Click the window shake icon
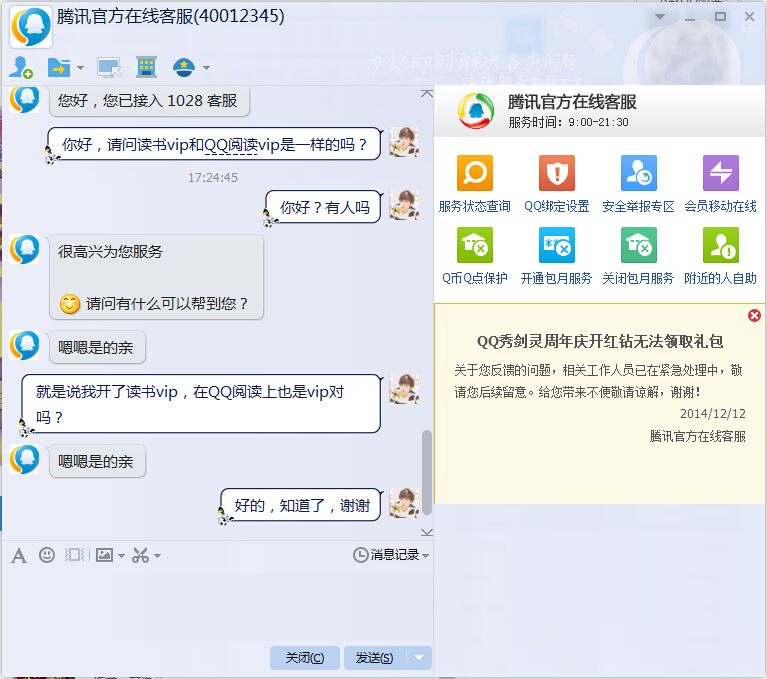Image resolution: width=767 pixels, height=679 pixels. (x=74, y=555)
